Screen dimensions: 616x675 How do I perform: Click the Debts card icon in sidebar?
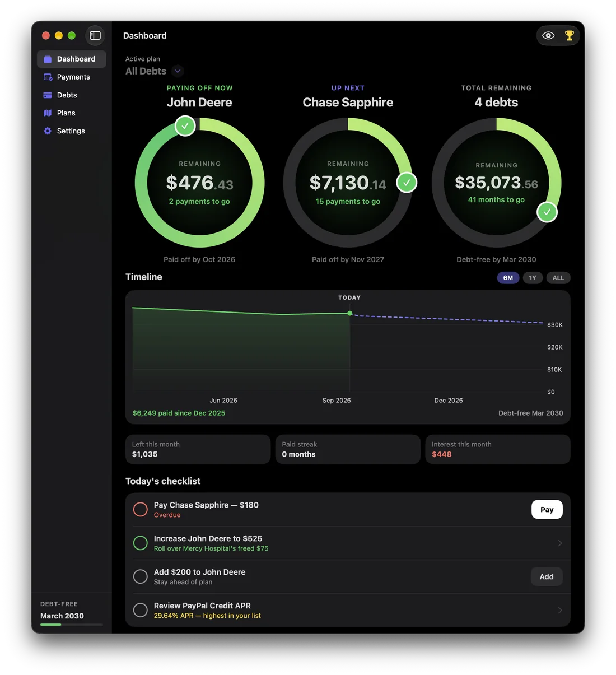[x=48, y=95]
